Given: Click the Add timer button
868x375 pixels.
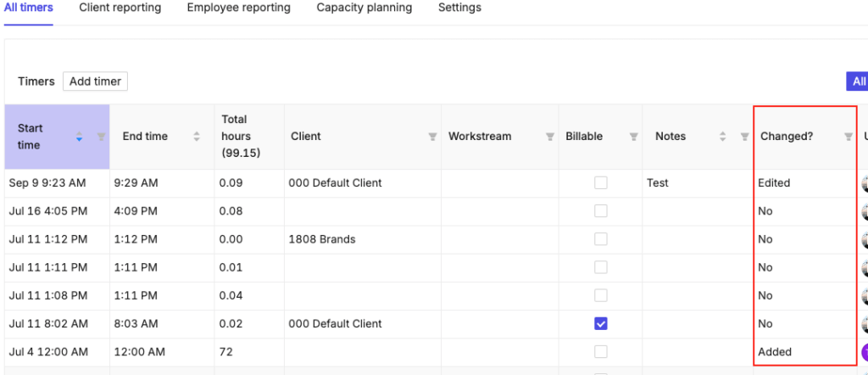Looking at the screenshot, I should point(95,81).
